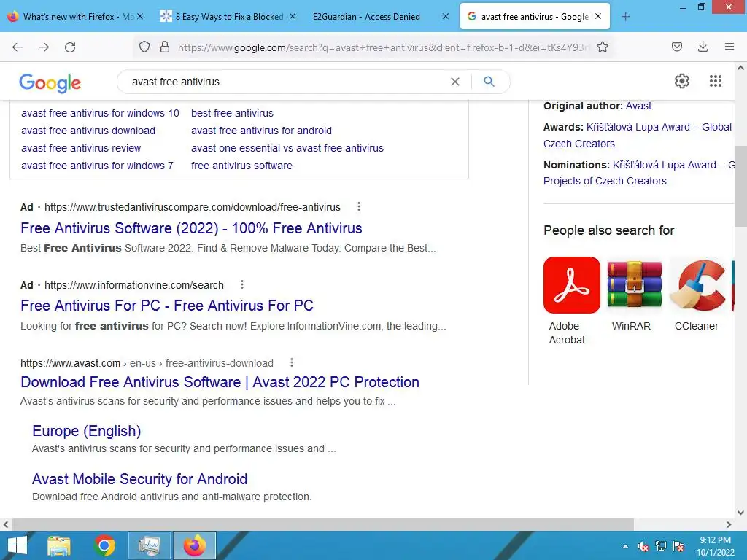Open Free Antivirus Software (2022) ad link

(x=191, y=228)
